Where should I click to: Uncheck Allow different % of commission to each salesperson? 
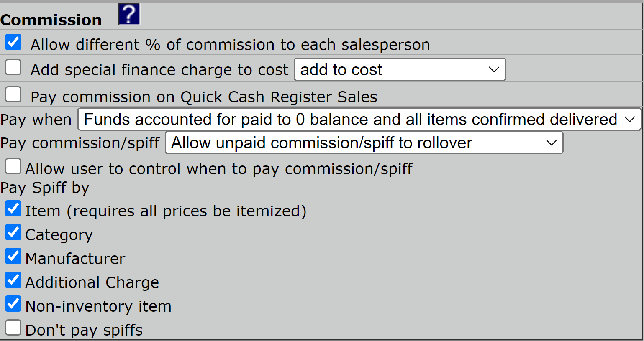(x=13, y=42)
